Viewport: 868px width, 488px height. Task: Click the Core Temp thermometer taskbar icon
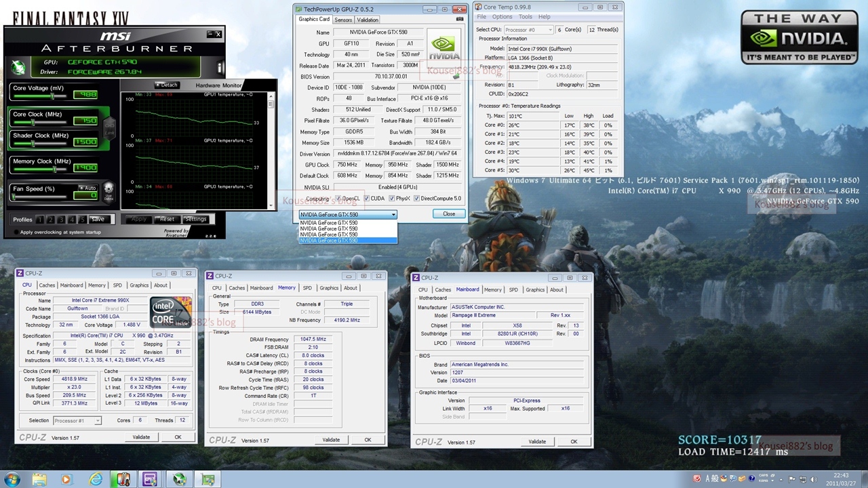point(123,479)
